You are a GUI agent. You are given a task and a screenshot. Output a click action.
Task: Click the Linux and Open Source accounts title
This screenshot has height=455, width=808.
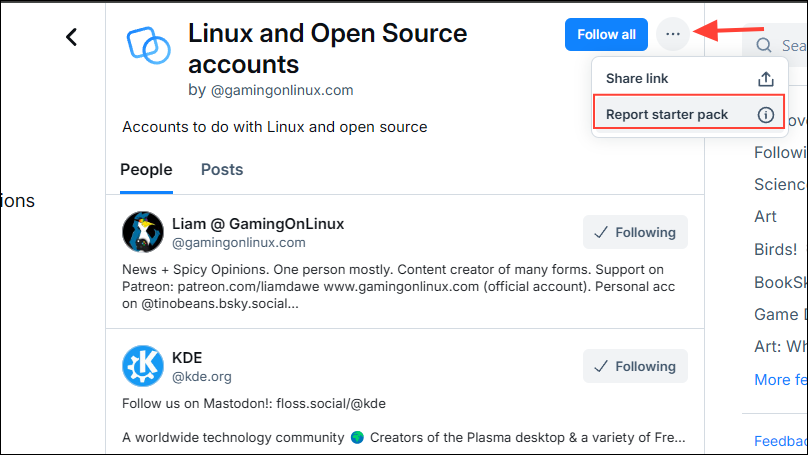click(x=327, y=49)
